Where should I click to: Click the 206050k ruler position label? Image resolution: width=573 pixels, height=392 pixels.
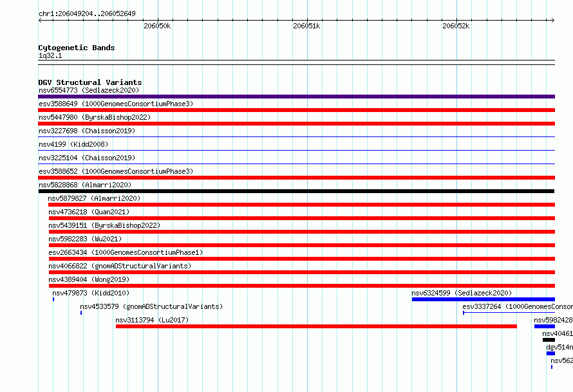pos(157,26)
